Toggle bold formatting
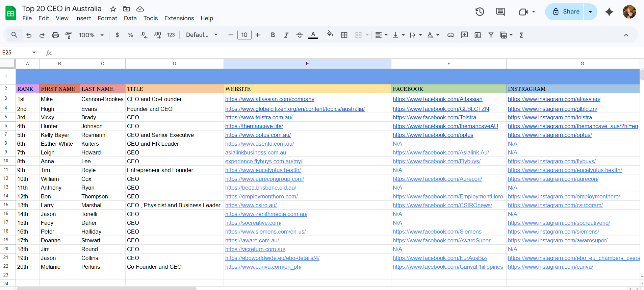The height and width of the screenshot is (290, 644). (273, 35)
